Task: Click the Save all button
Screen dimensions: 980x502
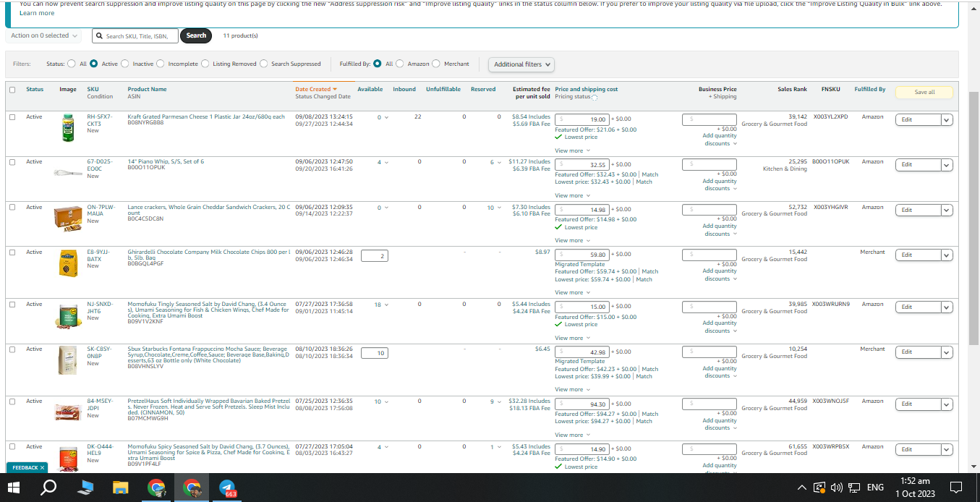Action: [x=924, y=92]
